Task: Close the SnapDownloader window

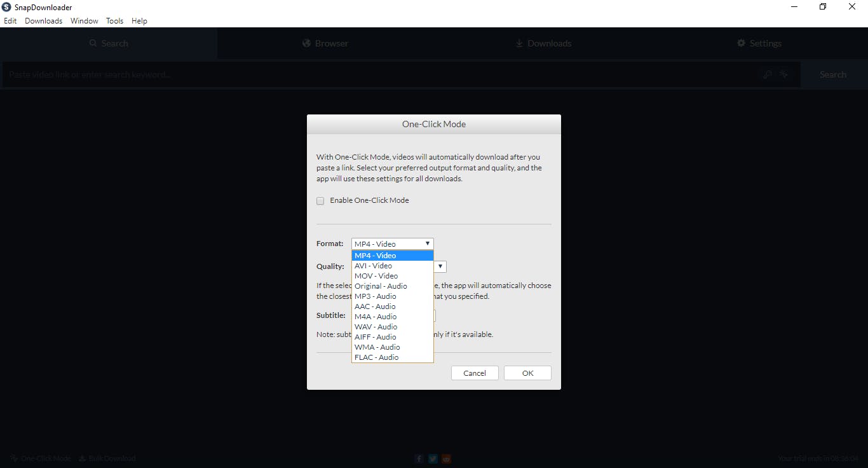Action: click(852, 7)
